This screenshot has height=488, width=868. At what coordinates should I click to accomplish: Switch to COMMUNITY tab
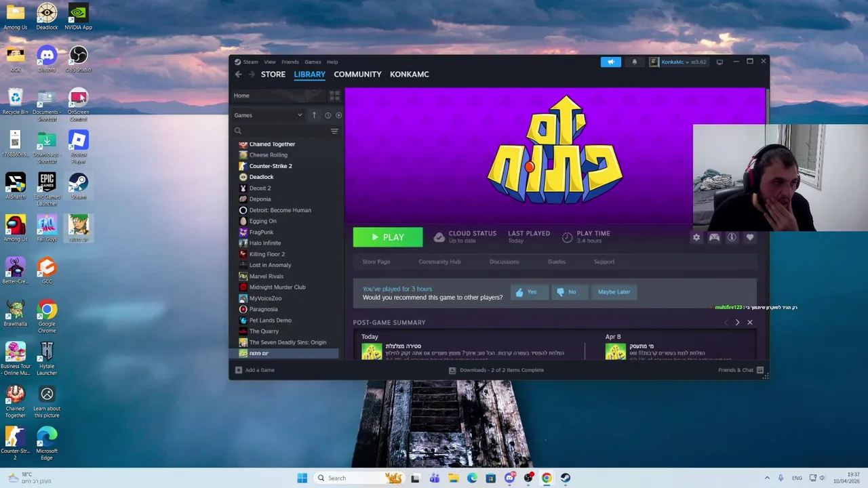tap(357, 75)
